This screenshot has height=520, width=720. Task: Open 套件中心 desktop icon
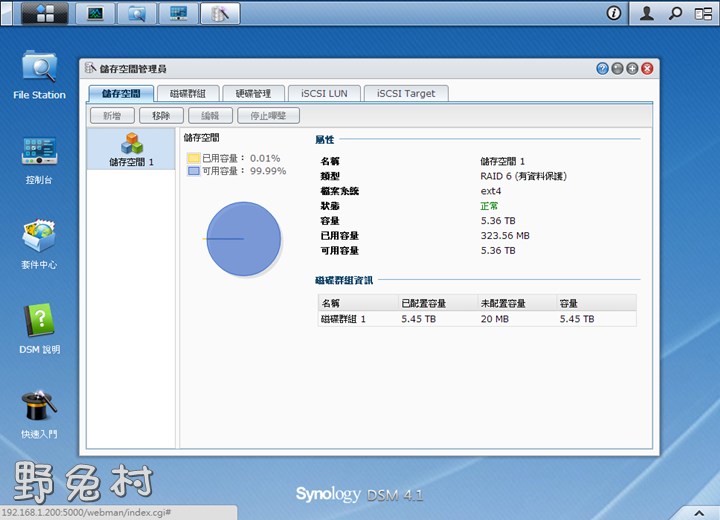tap(39, 244)
